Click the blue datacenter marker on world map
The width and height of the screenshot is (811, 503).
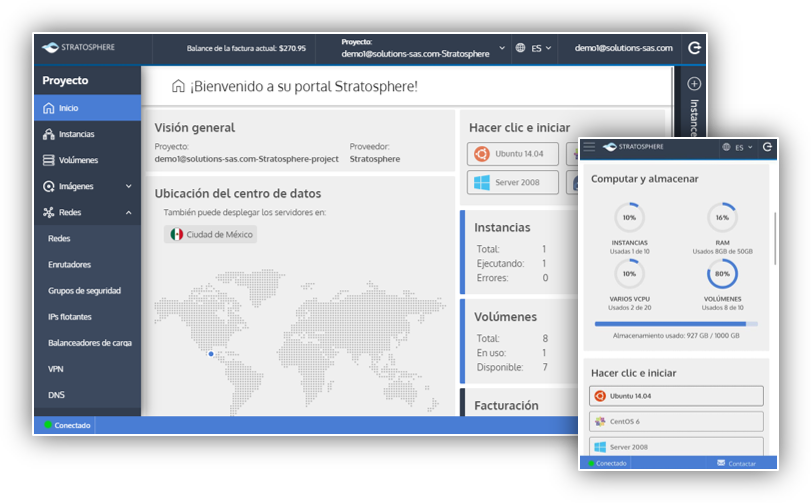211,354
